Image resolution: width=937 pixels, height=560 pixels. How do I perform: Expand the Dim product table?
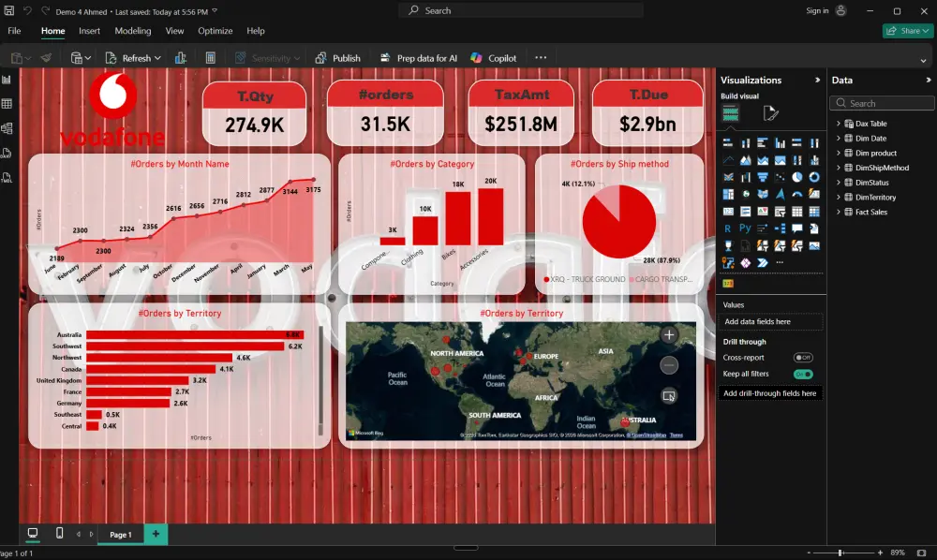839,153
